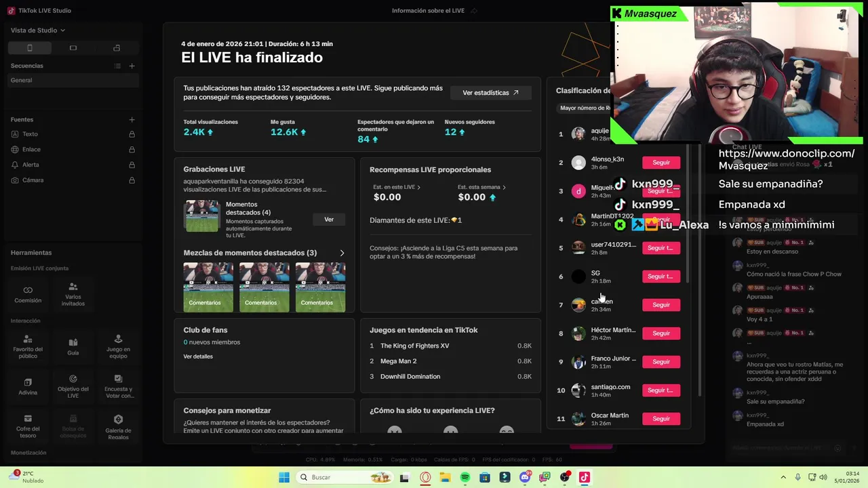
Task: Click the taskbar Buscar search box
Action: (344, 477)
